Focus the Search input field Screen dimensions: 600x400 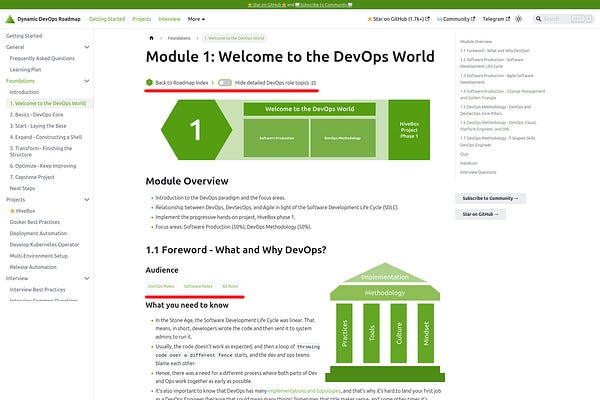point(564,19)
